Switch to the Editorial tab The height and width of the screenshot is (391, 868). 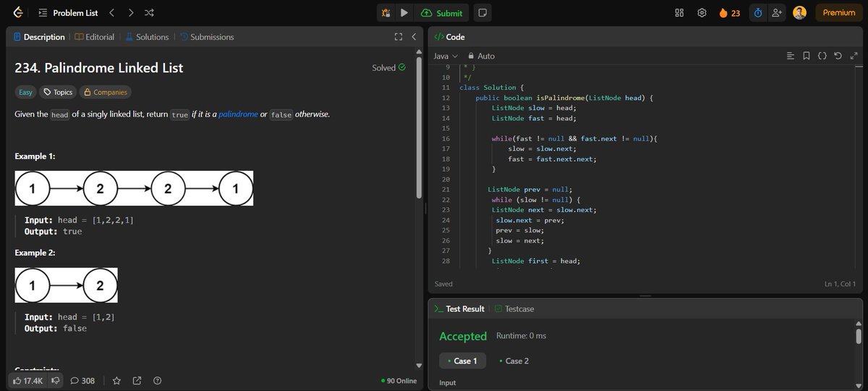click(94, 37)
